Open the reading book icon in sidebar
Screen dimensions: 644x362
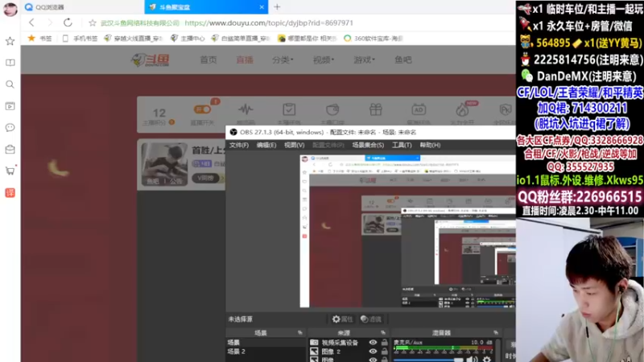pyautogui.click(x=10, y=63)
